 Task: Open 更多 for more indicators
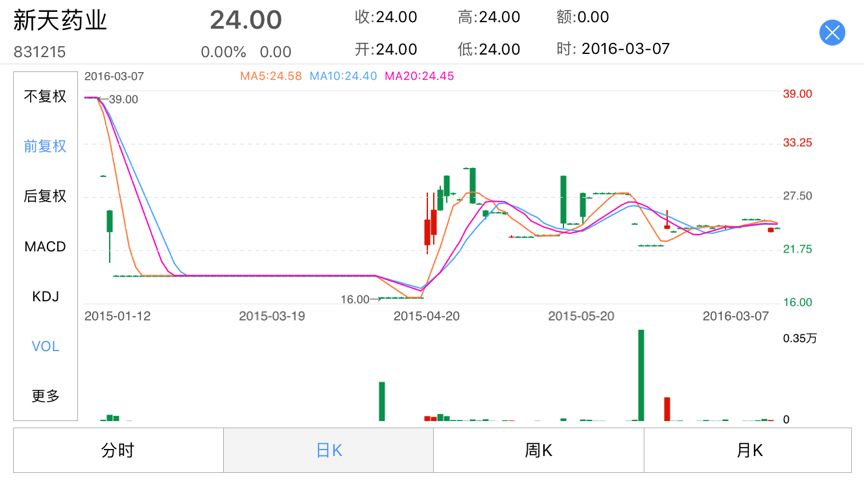(x=45, y=396)
